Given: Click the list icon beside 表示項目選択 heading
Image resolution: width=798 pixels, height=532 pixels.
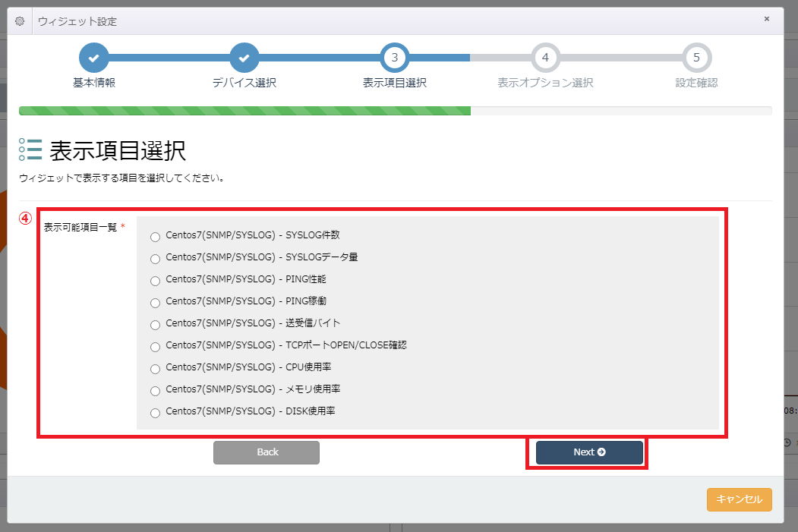Looking at the screenshot, I should point(30,150).
